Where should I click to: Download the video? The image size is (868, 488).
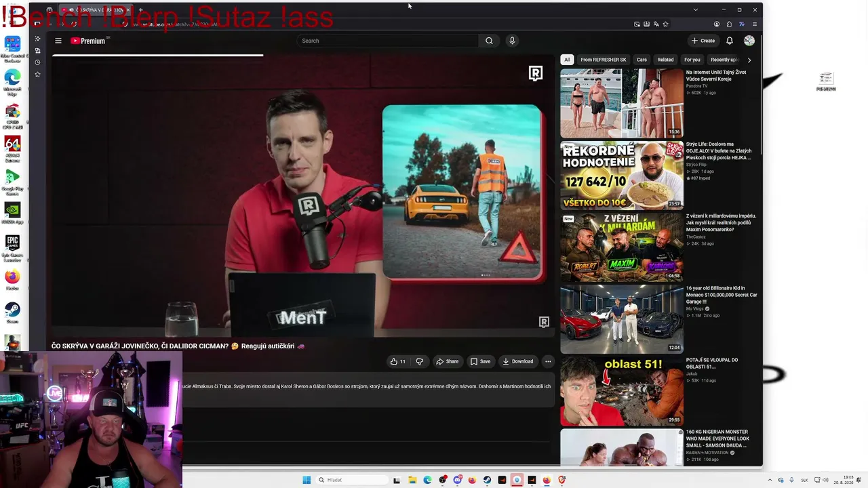coord(518,361)
